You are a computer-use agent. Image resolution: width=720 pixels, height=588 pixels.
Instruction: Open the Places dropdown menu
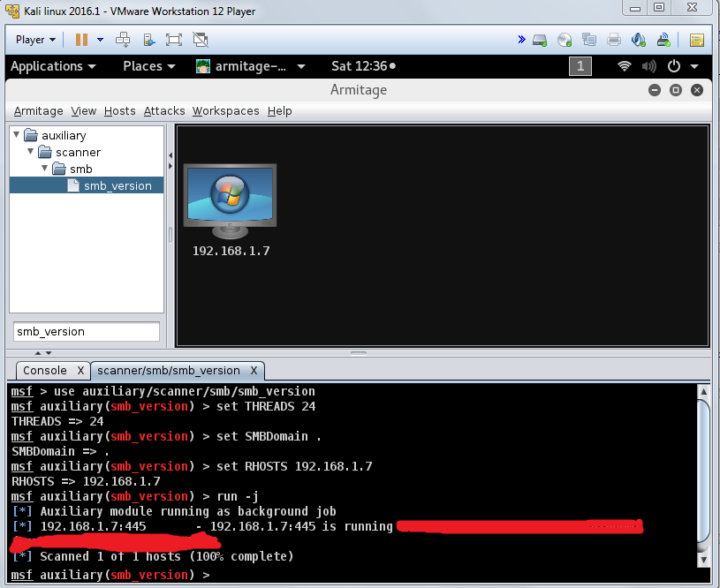tap(148, 66)
